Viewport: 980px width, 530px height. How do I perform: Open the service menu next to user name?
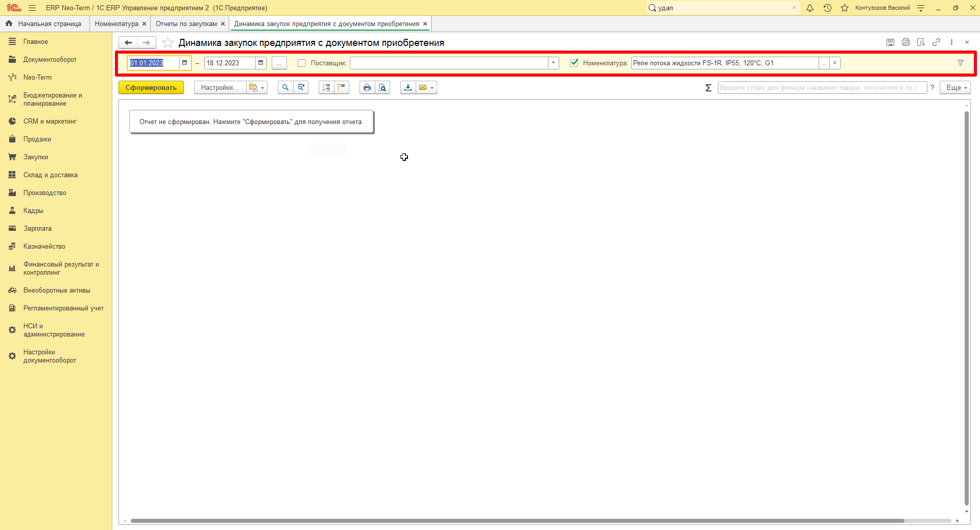[921, 8]
